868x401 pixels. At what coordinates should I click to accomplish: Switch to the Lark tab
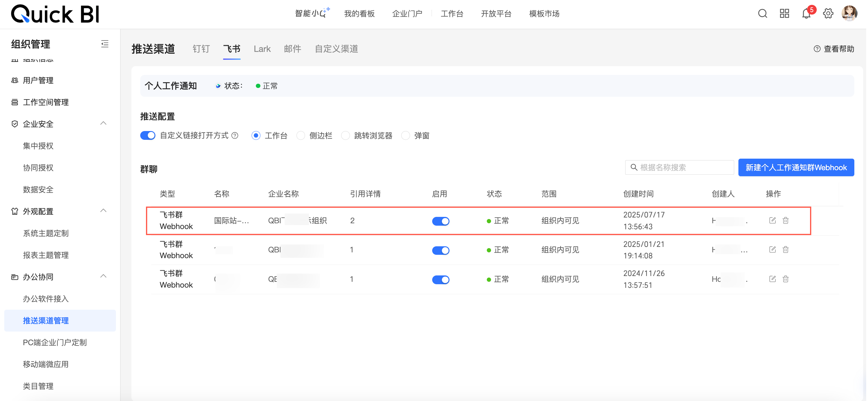pyautogui.click(x=262, y=49)
